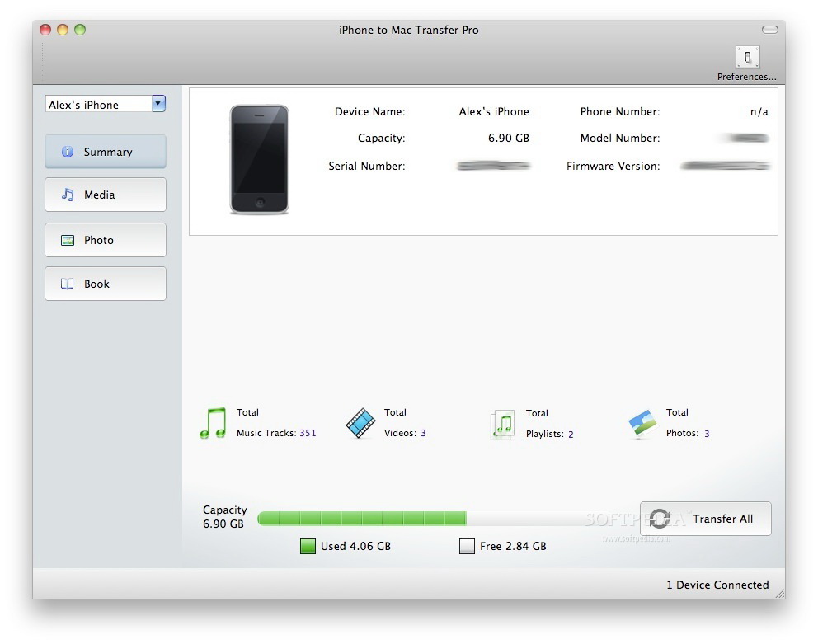Open the Photo tab

106,240
